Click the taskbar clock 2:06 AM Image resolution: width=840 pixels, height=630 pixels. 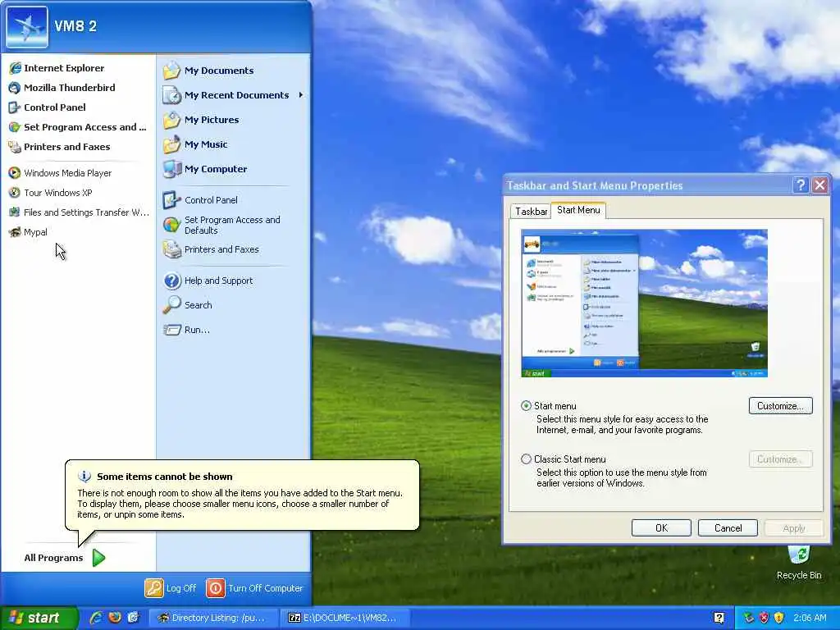(x=810, y=618)
